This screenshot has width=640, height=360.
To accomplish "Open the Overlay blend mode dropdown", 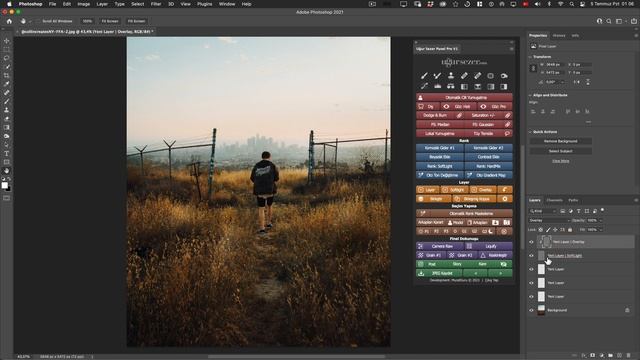I will (549, 220).
